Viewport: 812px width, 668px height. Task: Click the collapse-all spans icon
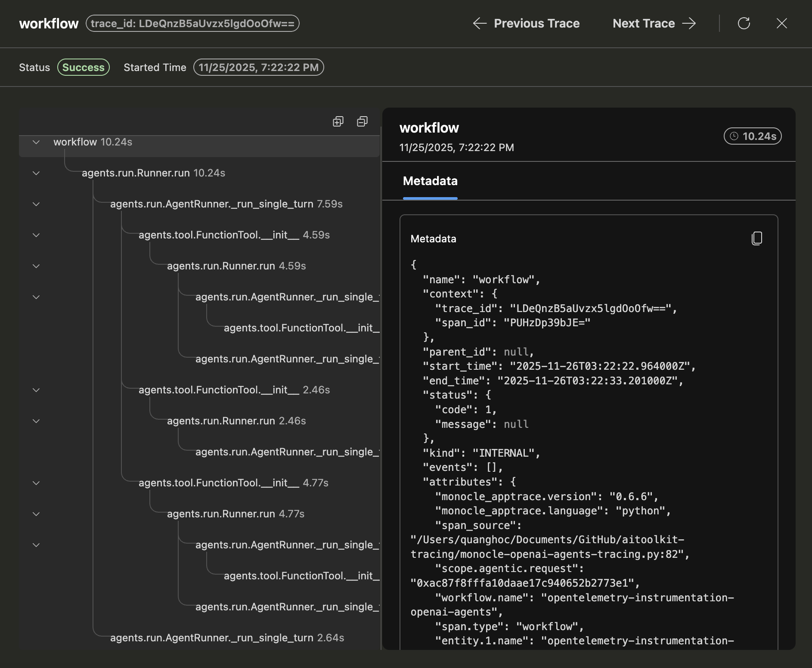(x=362, y=121)
